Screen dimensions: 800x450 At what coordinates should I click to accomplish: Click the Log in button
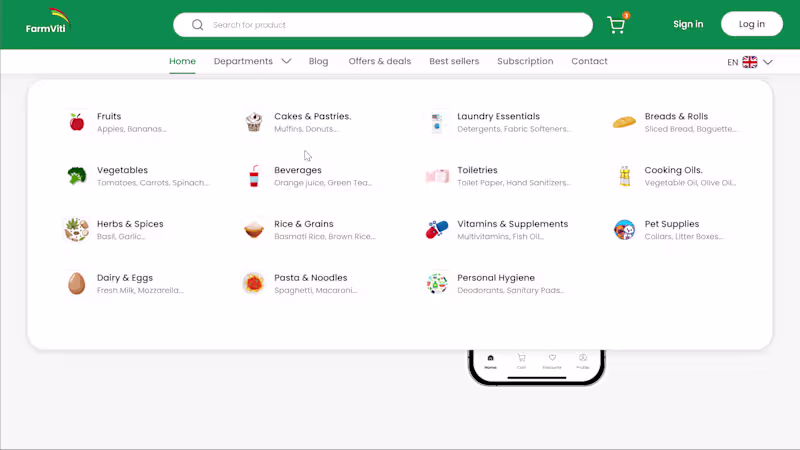coord(752,24)
